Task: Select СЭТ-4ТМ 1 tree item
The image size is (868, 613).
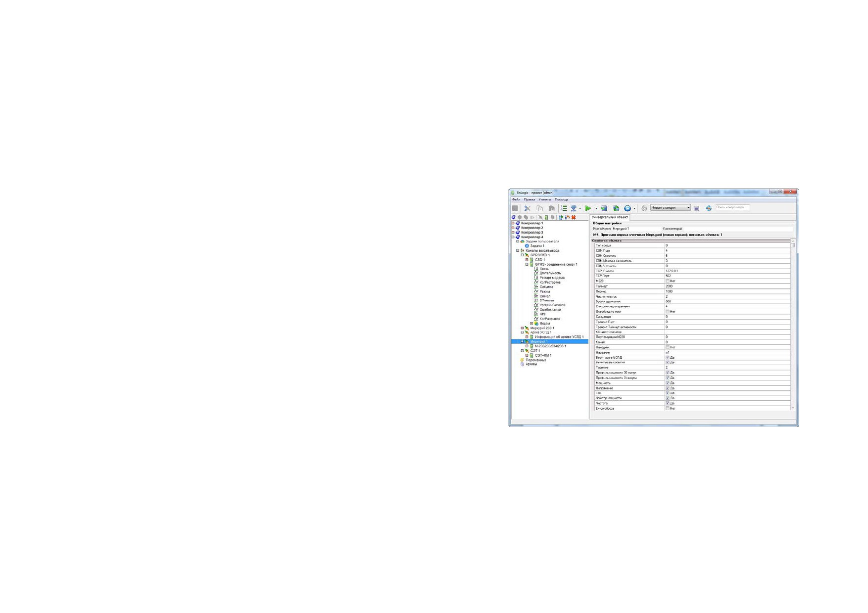Action: 543,355
